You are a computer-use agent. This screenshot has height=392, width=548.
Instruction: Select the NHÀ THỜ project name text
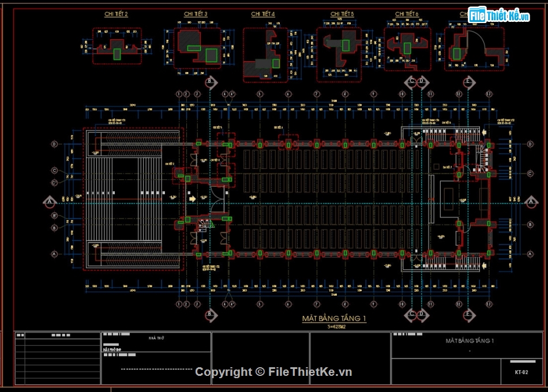(x=156, y=338)
